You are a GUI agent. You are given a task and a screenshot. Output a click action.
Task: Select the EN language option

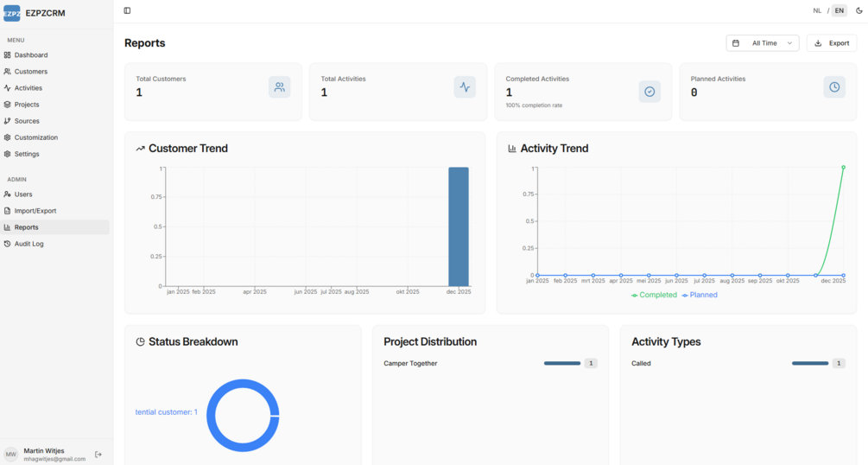pyautogui.click(x=839, y=10)
